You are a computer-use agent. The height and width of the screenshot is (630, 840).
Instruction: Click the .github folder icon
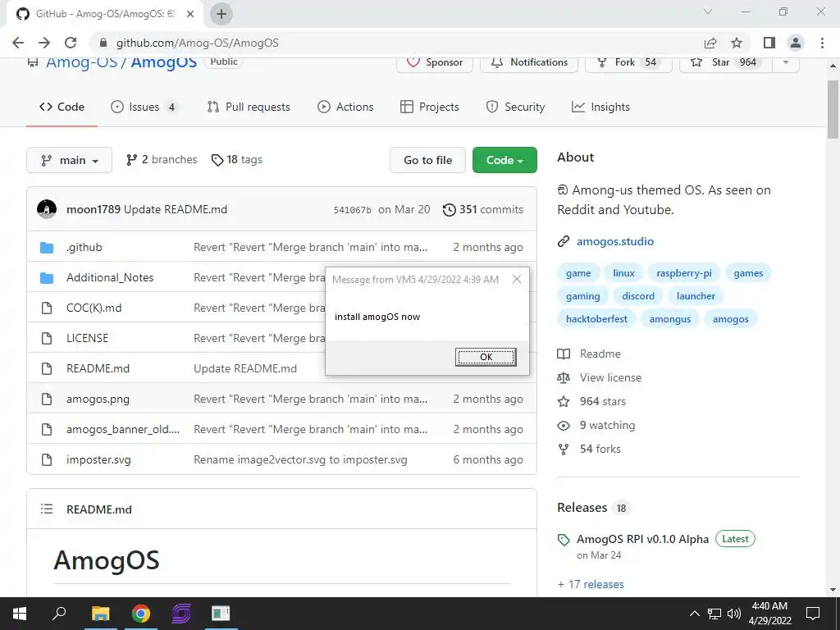47,248
